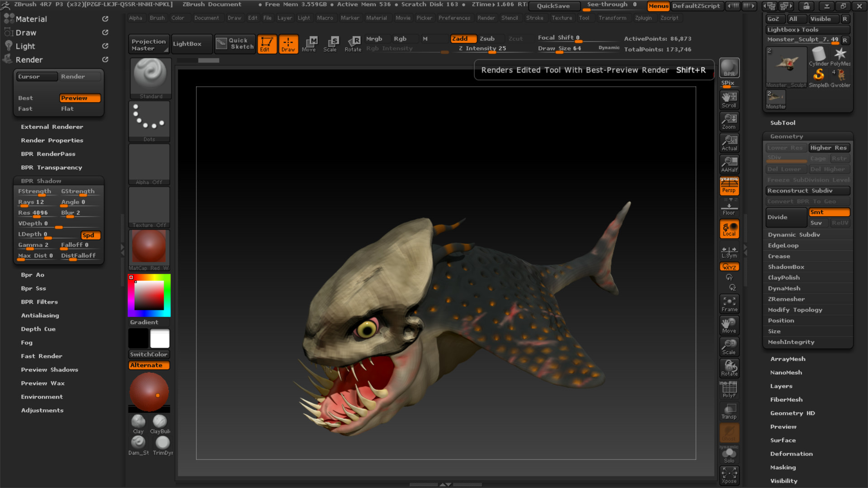Viewport: 868px width, 488px height.
Task: Expand the Environment section
Action: coord(42,397)
